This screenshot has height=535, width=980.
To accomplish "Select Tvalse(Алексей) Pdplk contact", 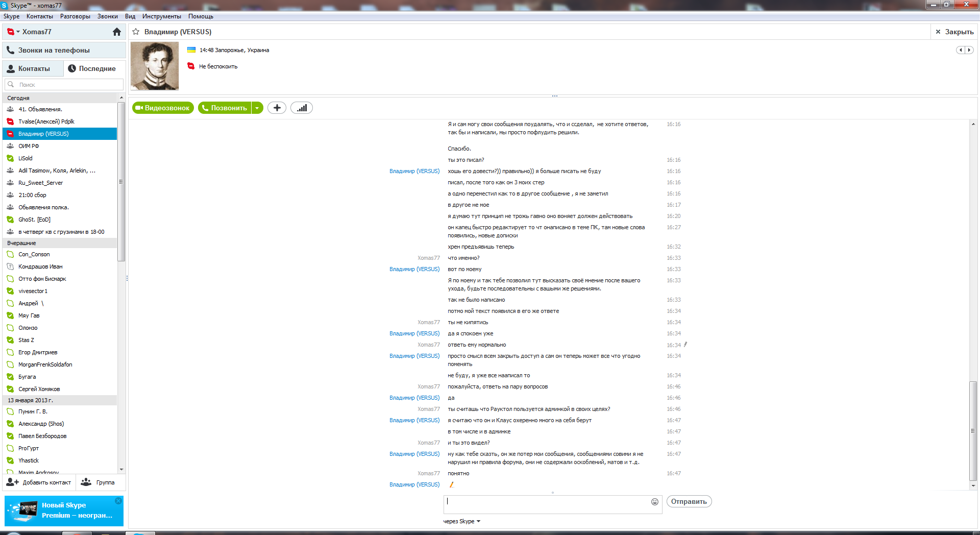I will tap(60, 121).
